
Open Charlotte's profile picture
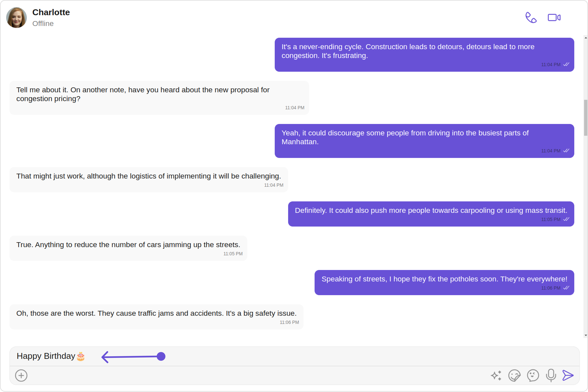click(16, 17)
